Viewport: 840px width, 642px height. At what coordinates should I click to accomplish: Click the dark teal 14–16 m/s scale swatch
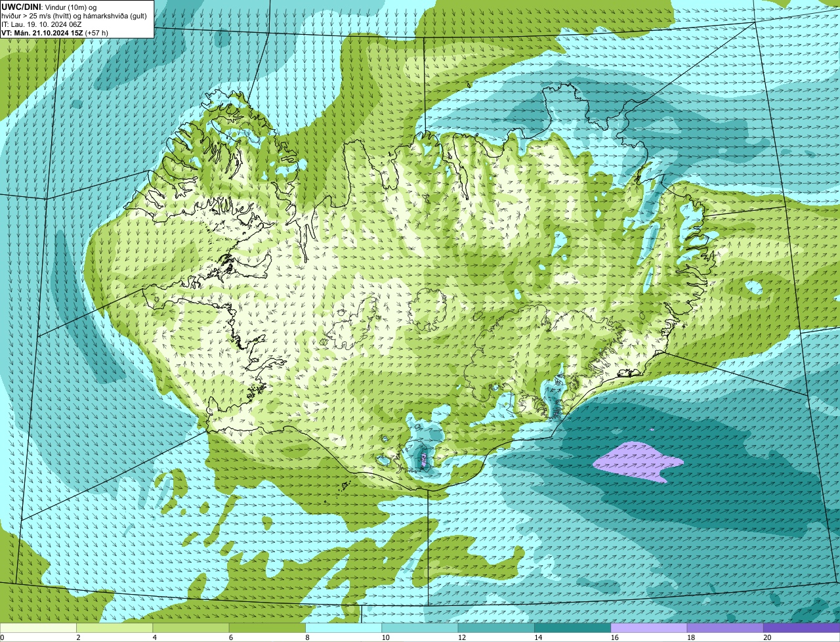[572, 628]
